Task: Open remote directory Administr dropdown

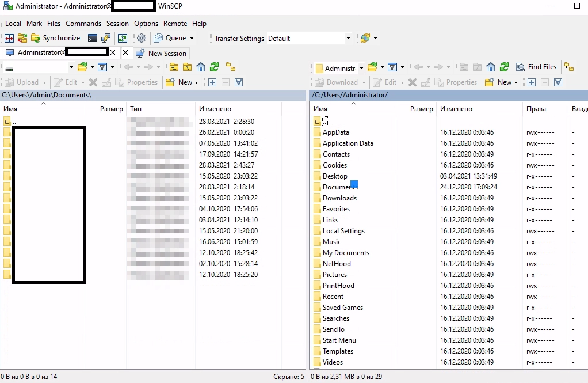Action: tap(361, 68)
